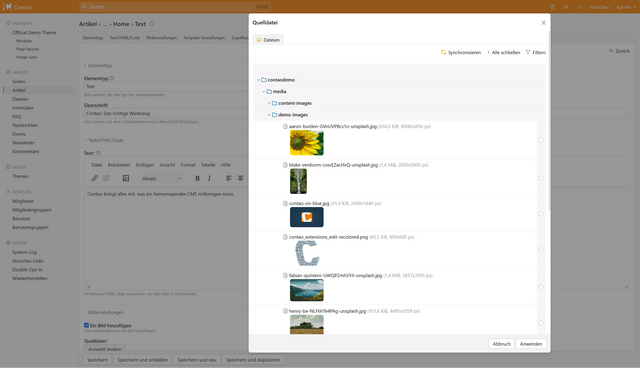This screenshot has width=640, height=368.
Task: Select radio button for contao-on-blue.jpg
Action: (540, 214)
